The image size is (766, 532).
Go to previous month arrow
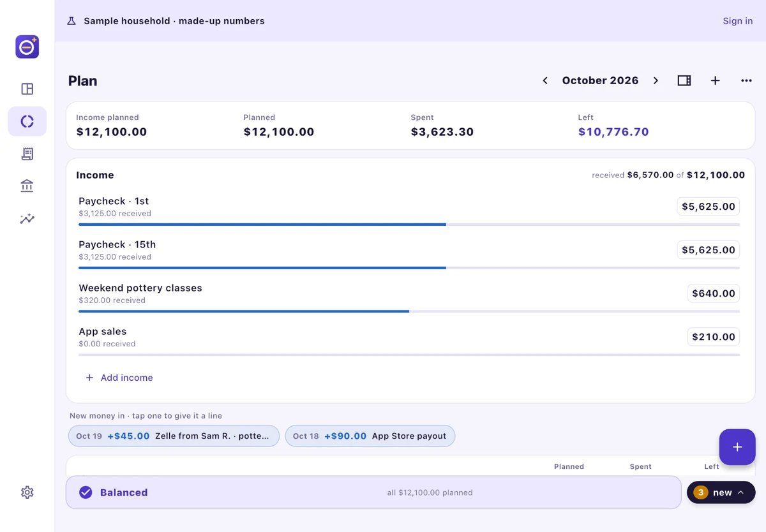[x=545, y=80]
